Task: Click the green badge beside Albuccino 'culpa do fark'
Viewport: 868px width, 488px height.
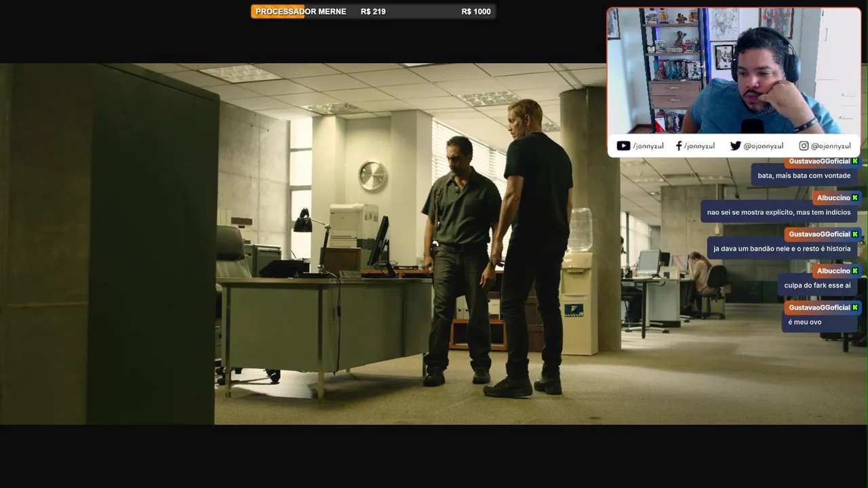Action: pos(855,271)
